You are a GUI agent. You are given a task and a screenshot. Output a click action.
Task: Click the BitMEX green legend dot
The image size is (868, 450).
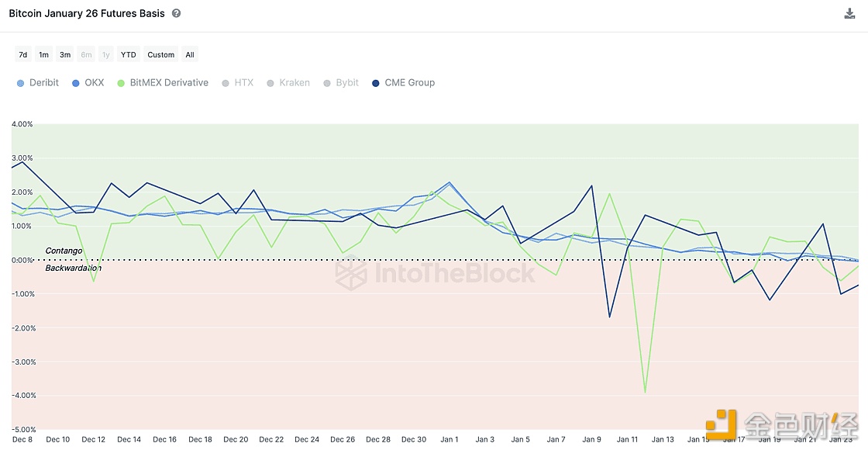[x=121, y=83]
